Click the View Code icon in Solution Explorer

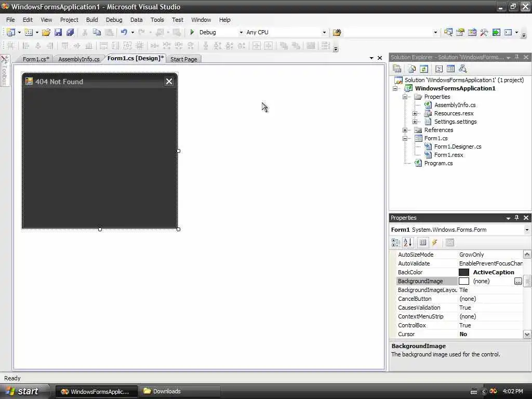coord(438,69)
